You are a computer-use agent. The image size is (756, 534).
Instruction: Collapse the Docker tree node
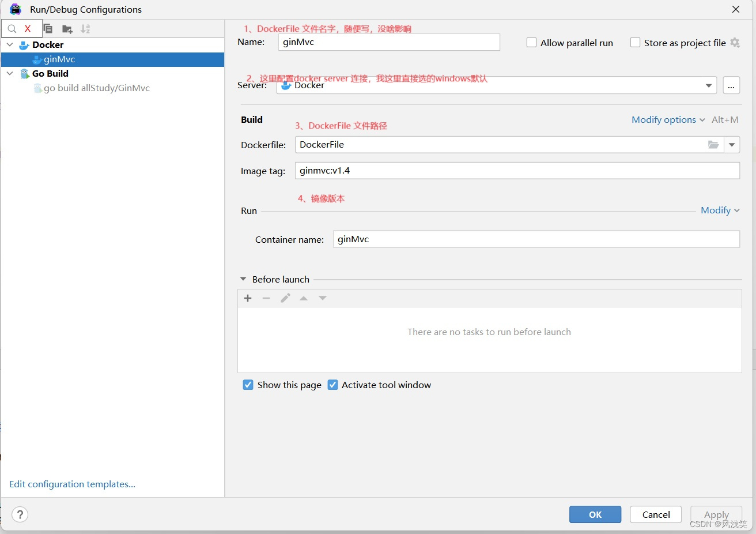tap(9, 44)
